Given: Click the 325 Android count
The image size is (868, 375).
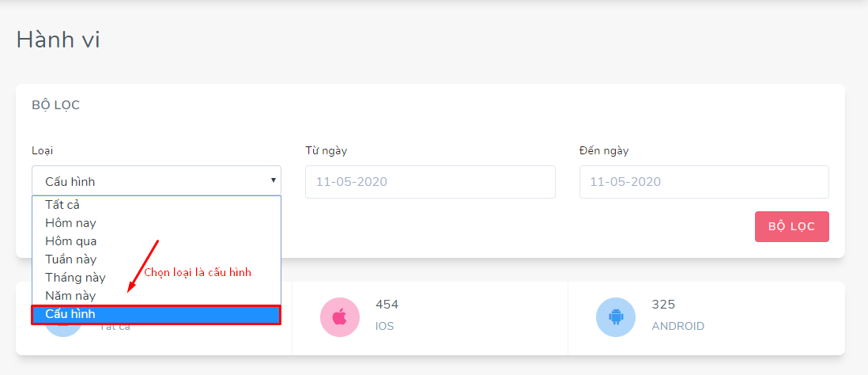Looking at the screenshot, I should pyautogui.click(x=663, y=304).
